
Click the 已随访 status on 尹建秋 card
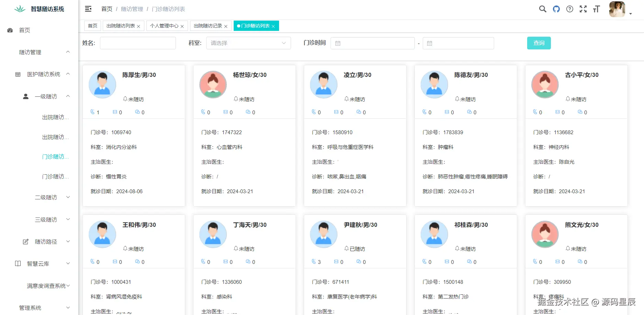coord(357,249)
